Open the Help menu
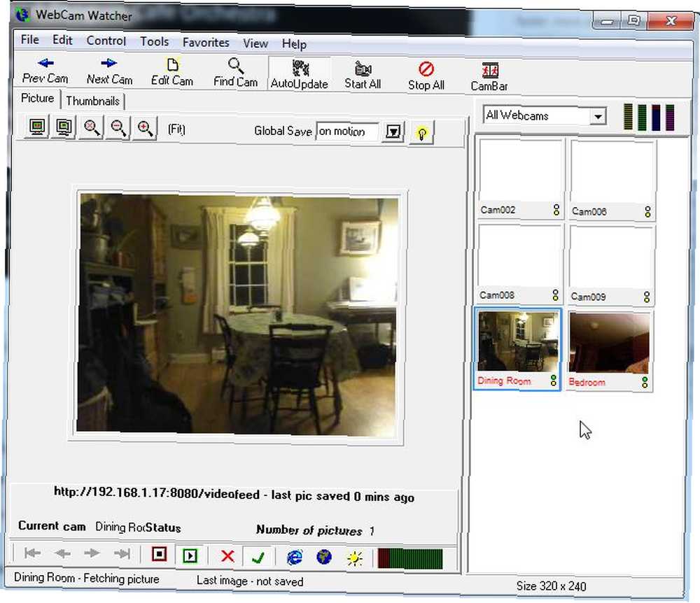 (x=294, y=44)
